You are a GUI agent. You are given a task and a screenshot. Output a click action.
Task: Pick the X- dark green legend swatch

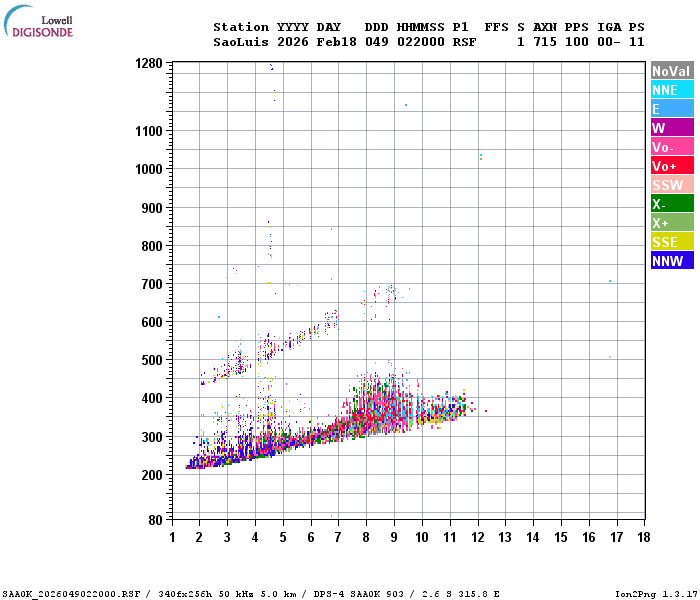pyautogui.click(x=672, y=203)
